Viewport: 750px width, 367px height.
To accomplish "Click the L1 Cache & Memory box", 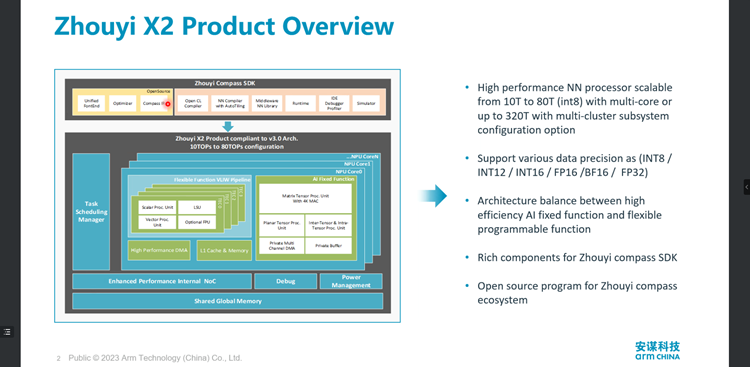I will (224, 250).
